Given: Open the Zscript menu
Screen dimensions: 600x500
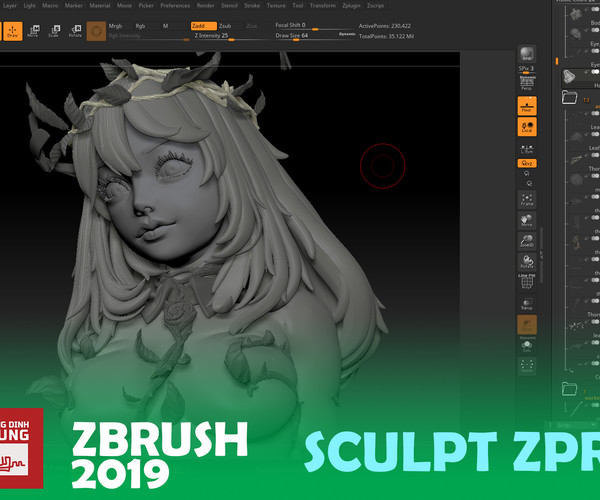Looking at the screenshot, I should point(375,6).
